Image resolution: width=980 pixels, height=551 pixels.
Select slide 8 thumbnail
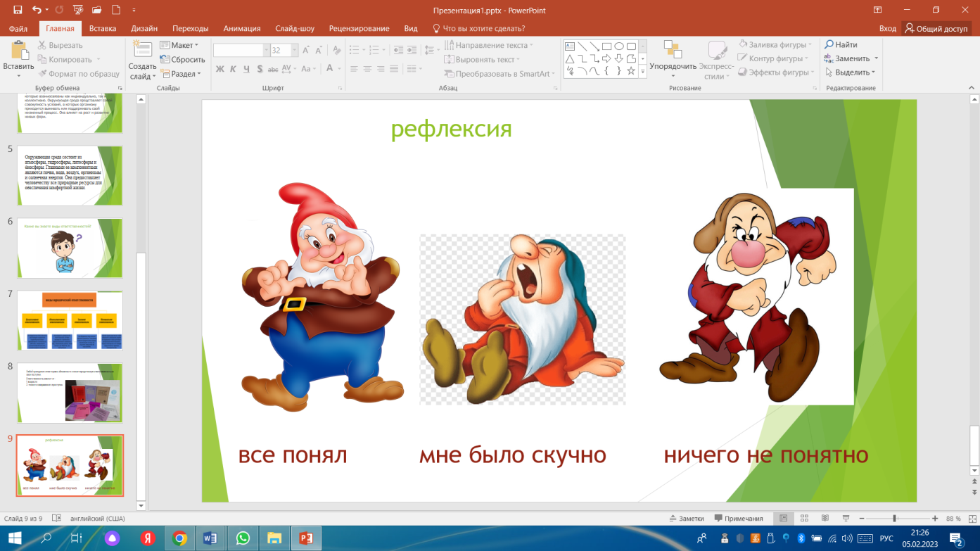[70, 393]
